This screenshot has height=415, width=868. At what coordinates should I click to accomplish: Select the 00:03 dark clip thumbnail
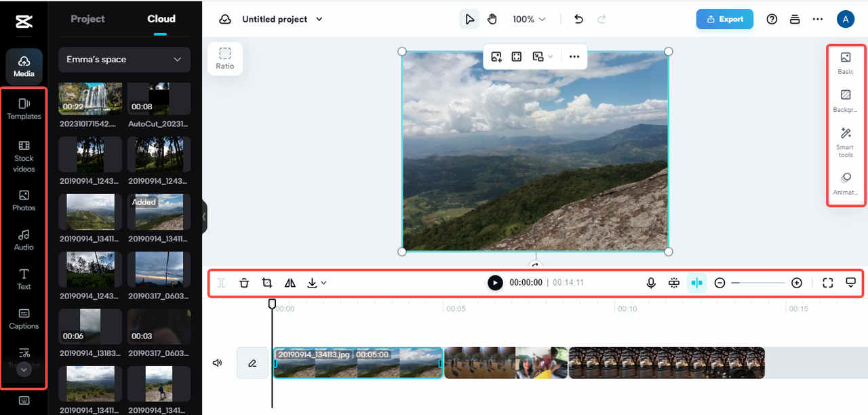159,326
